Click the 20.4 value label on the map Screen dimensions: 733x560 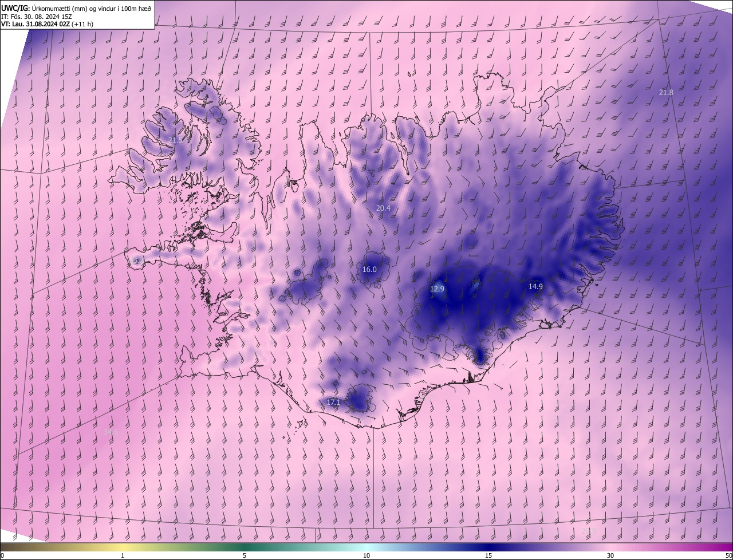(383, 208)
